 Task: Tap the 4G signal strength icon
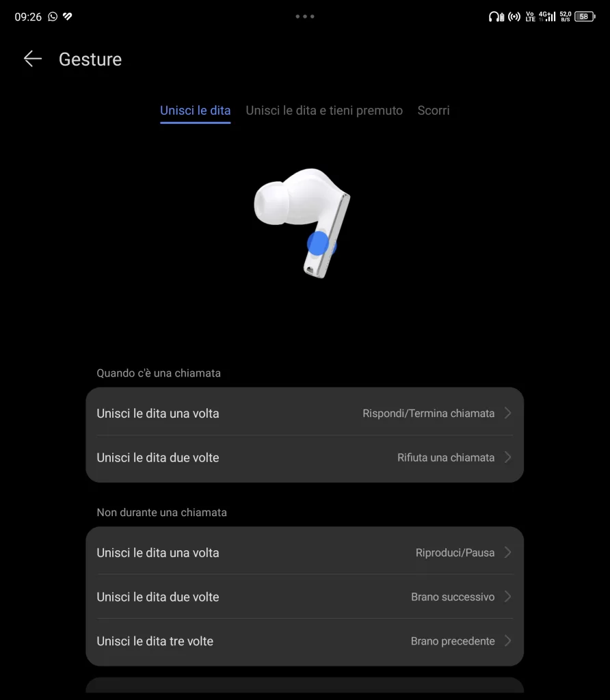pos(547,16)
